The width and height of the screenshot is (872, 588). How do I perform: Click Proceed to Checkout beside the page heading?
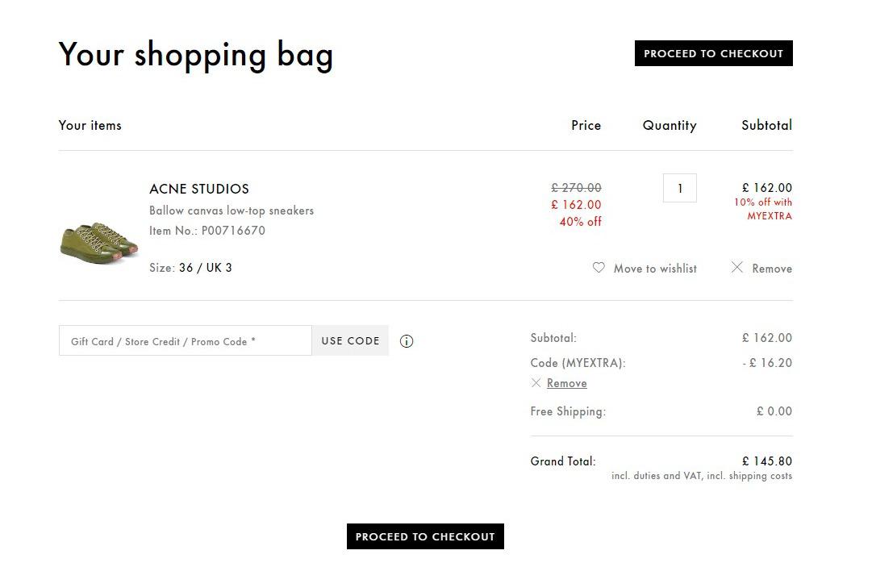[x=714, y=53]
